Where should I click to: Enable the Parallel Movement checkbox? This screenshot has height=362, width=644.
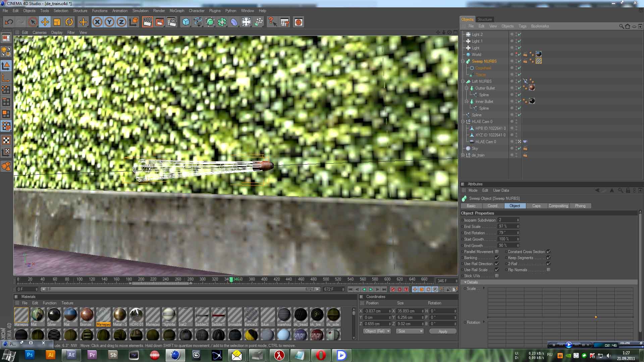[497, 252]
